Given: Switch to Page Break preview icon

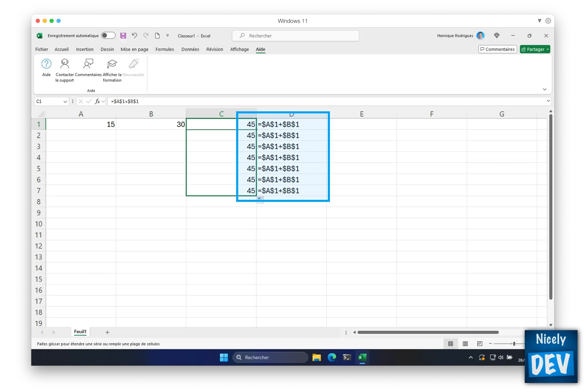Looking at the screenshot, I should (480, 344).
